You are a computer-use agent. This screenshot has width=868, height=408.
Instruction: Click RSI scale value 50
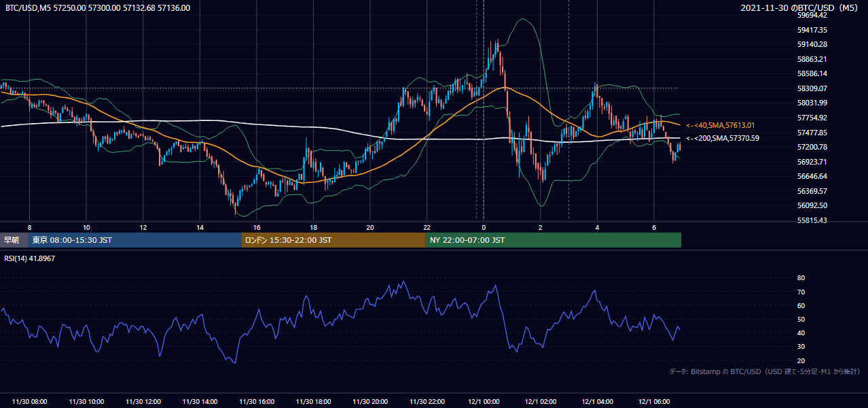(x=801, y=319)
